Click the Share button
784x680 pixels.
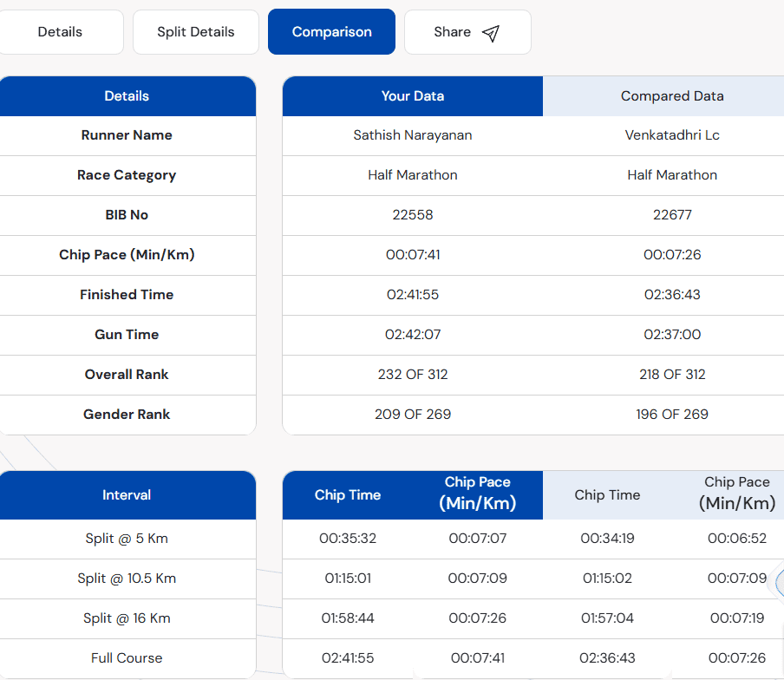coord(467,32)
